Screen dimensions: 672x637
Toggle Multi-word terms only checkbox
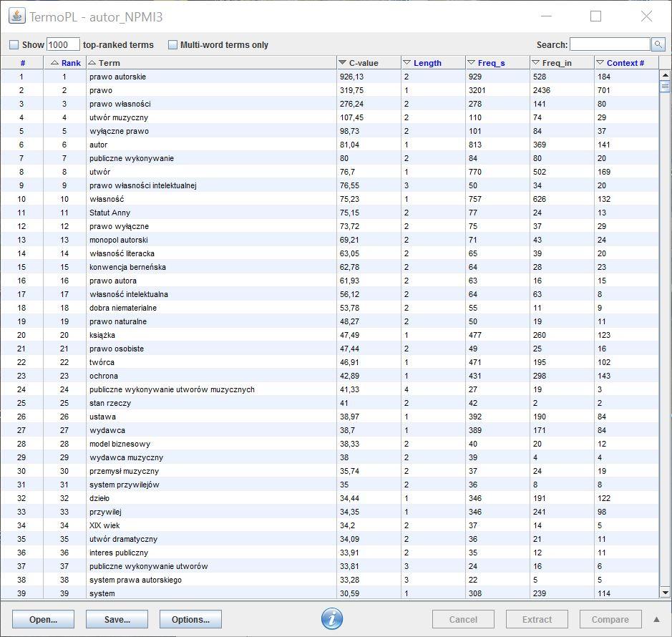[172, 44]
